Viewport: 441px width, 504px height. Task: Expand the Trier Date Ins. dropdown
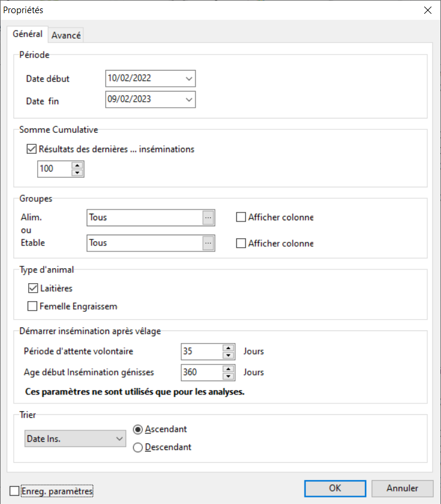click(x=118, y=439)
